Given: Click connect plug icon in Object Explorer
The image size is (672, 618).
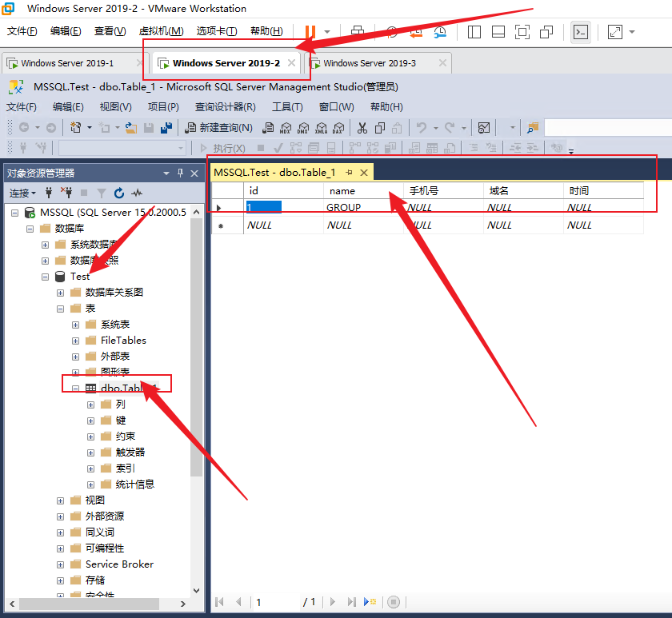Looking at the screenshot, I should 49,193.
